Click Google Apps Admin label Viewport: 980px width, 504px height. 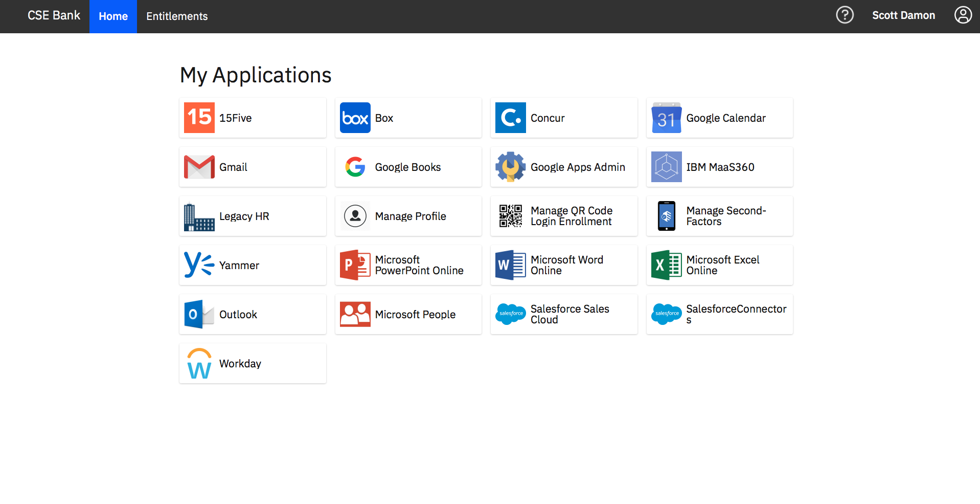[578, 167]
